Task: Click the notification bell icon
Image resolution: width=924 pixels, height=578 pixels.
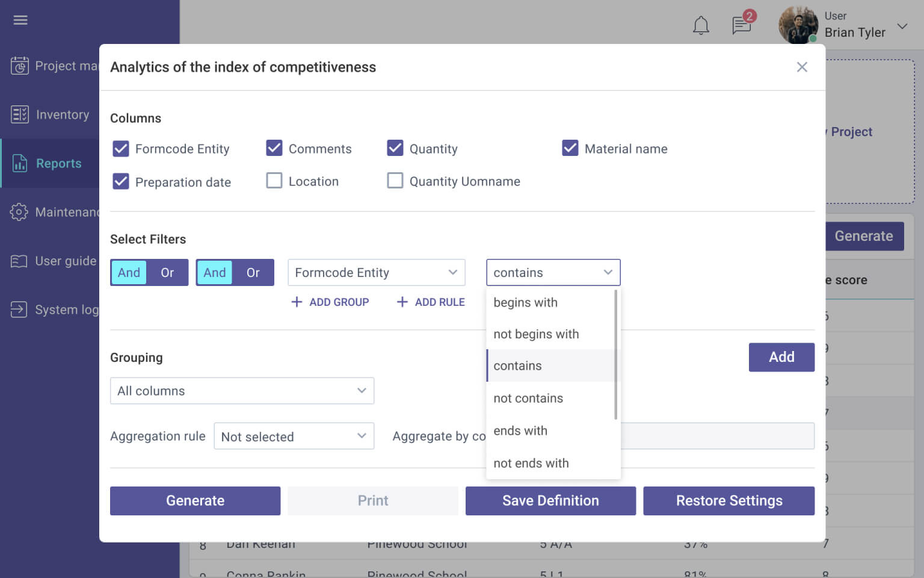Action: 701,25
